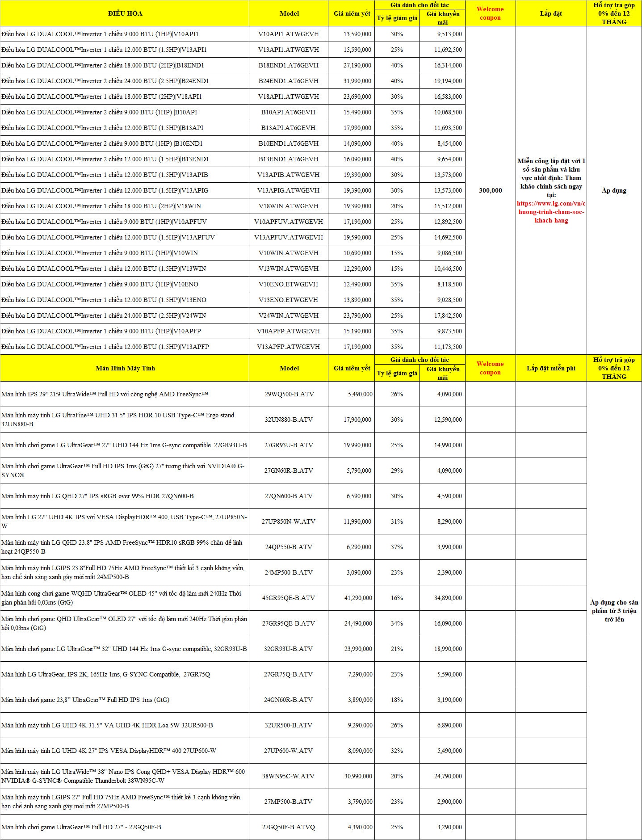Screen dimensions: 642x840
Task: Click the 300,000 welcome coupon cell
Action: pos(490,190)
